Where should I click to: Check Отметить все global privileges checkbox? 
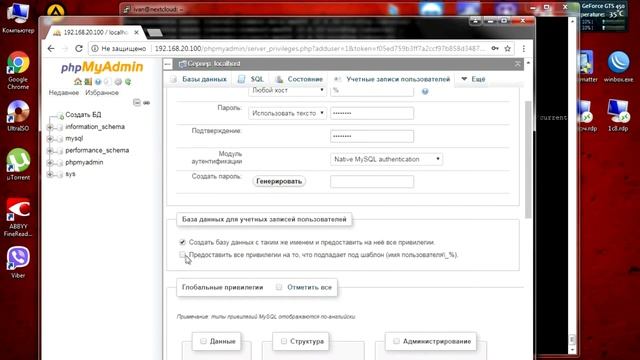pos(279,287)
